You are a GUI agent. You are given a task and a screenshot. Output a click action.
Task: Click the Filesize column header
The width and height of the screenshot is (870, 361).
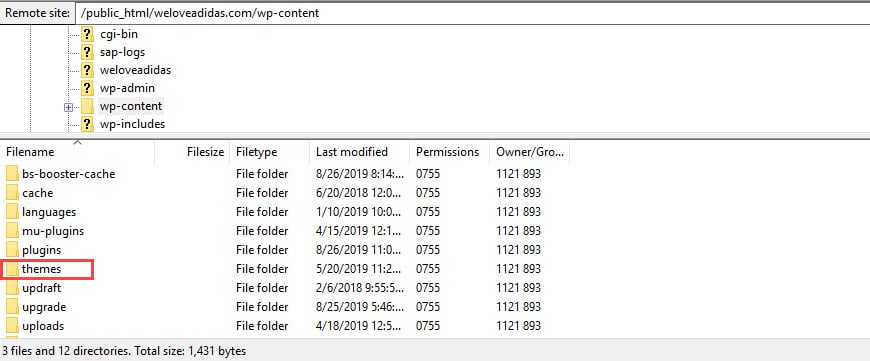click(x=192, y=152)
